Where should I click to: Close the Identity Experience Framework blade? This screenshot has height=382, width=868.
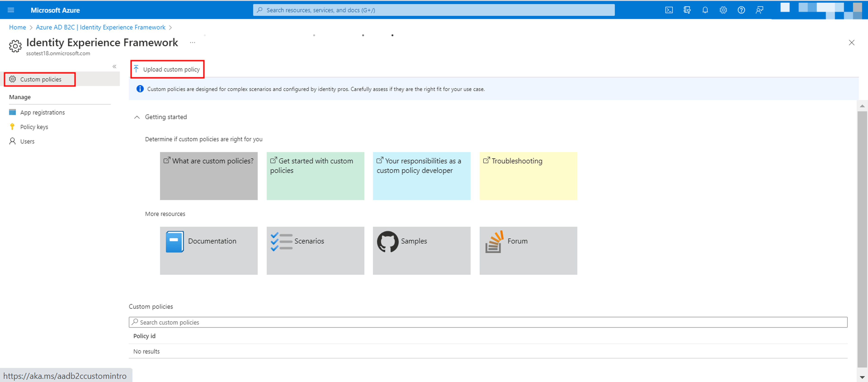(851, 43)
